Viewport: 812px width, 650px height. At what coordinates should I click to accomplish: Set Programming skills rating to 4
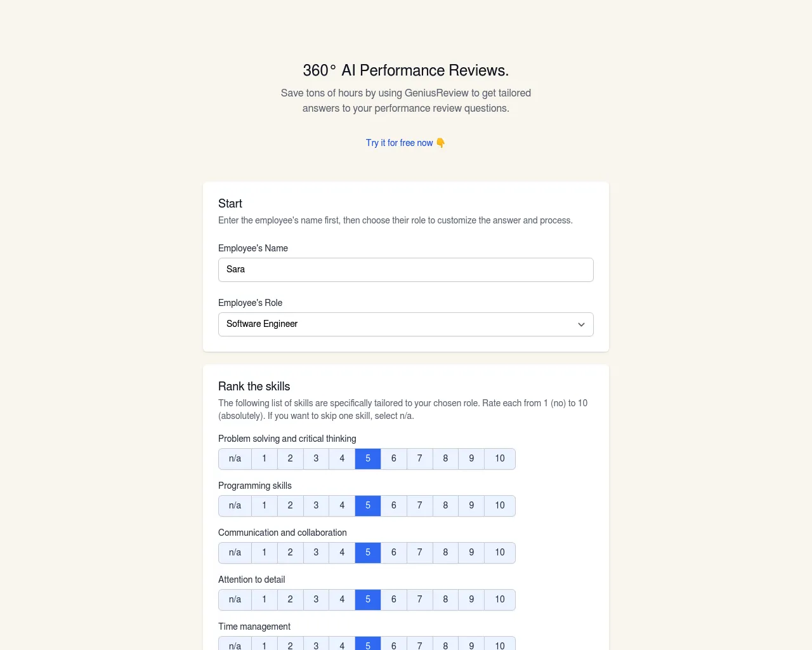pos(342,506)
